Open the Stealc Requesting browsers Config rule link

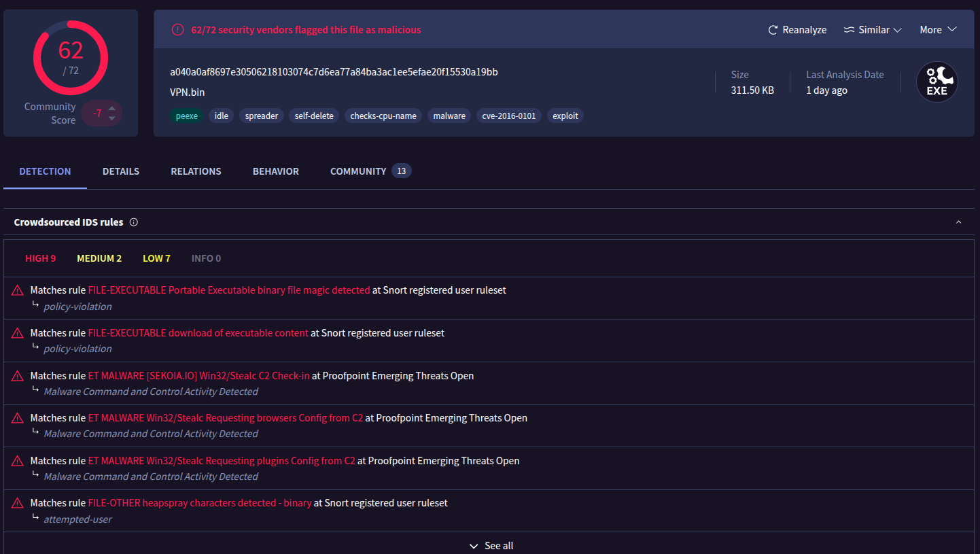tap(225, 418)
